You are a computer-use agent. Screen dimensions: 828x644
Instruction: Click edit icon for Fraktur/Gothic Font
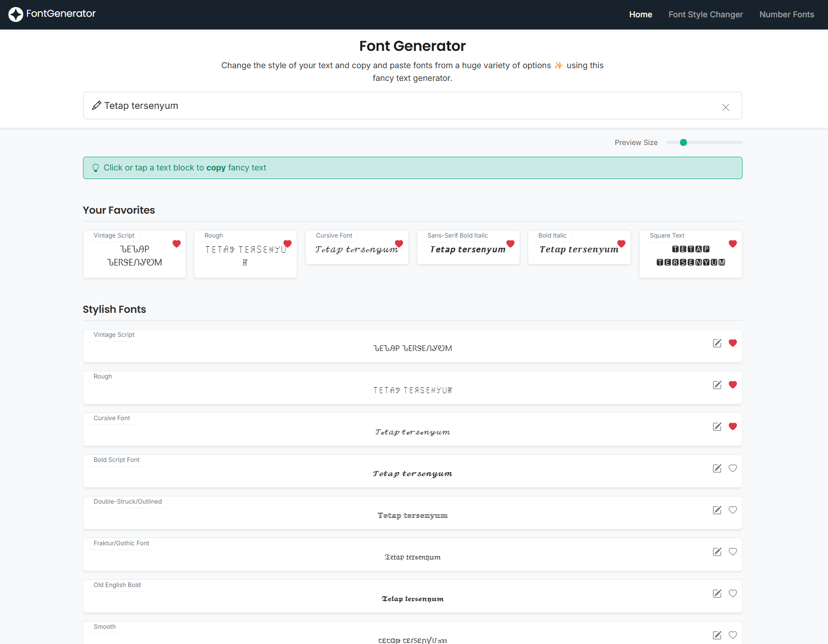(717, 552)
